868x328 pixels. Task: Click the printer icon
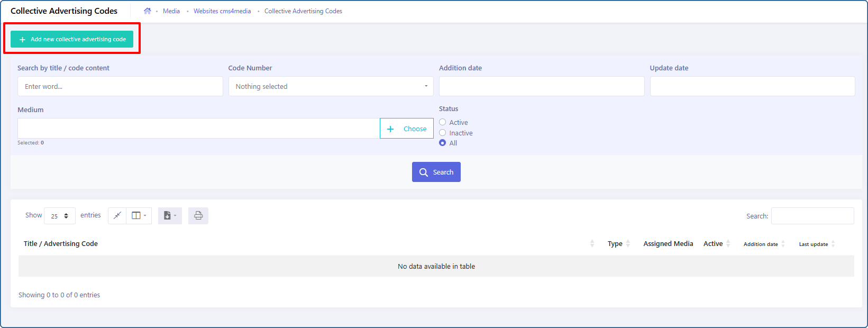point(198,215)
